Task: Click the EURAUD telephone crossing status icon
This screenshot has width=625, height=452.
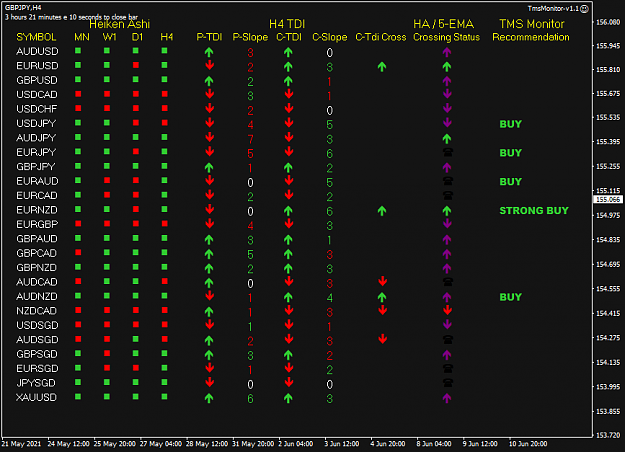Action: click(448, 181)
